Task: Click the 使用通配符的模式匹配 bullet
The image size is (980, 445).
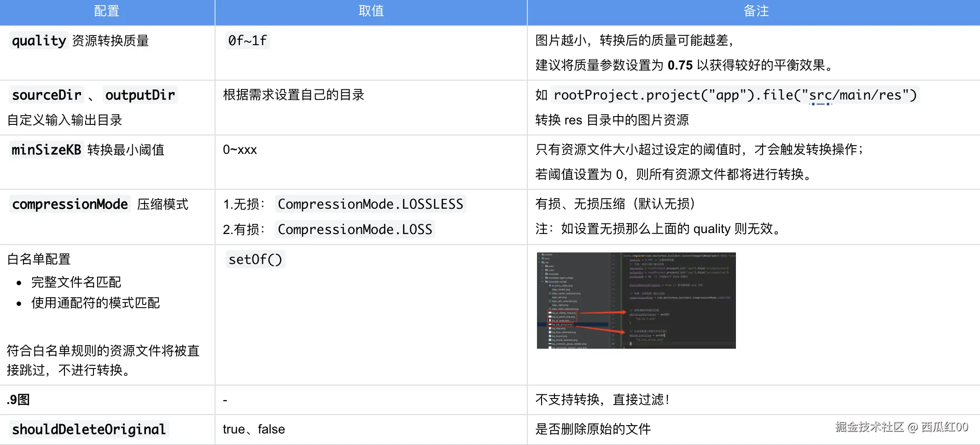Action: click(96, 303)
